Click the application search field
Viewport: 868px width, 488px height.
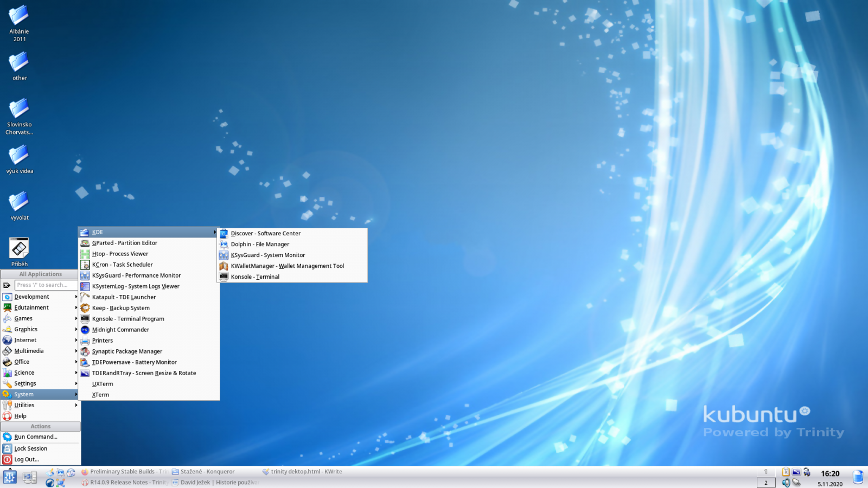point(46,285)
